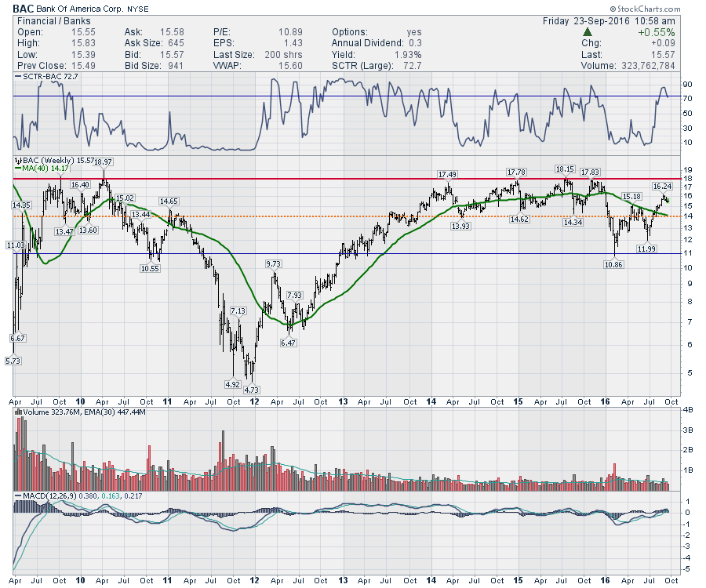Image resolution: width=706 pixels, height=588 pixels.
Task: Select the Ask value 15.58
Action: (x=173, y=32)
